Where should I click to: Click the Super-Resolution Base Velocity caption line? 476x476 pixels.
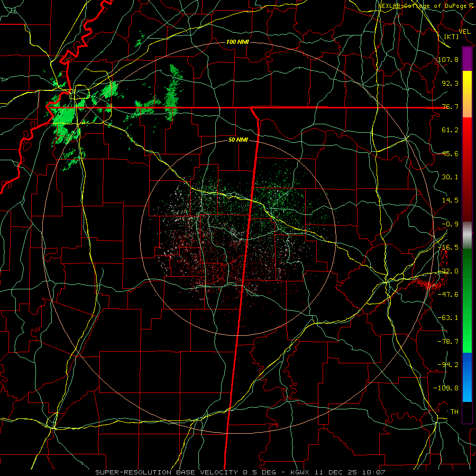(x=241, y=472)
